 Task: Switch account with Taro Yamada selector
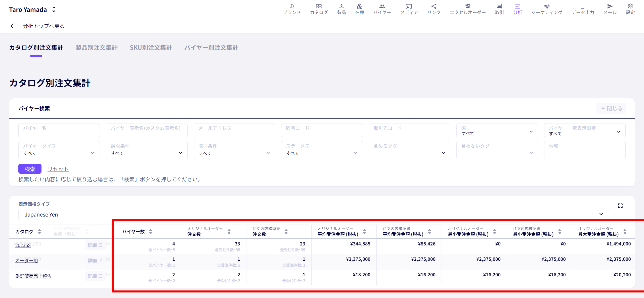point(32,10)
